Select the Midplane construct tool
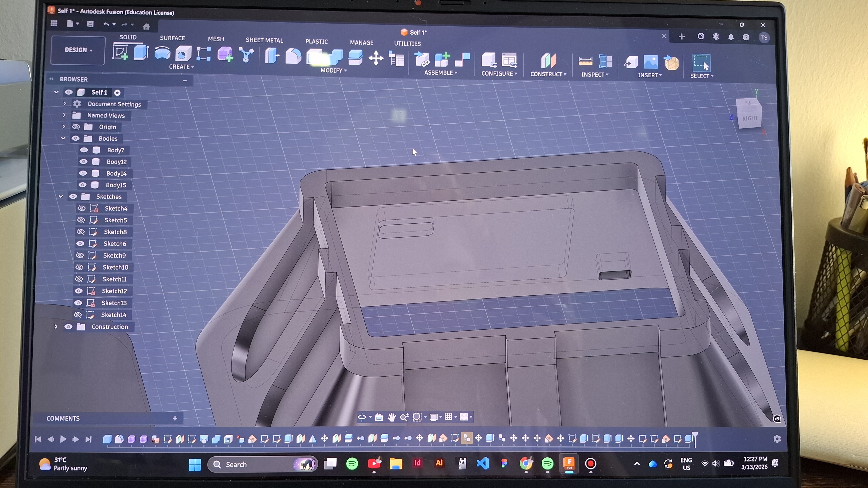The image size is (868, 488). coord(548,61)
